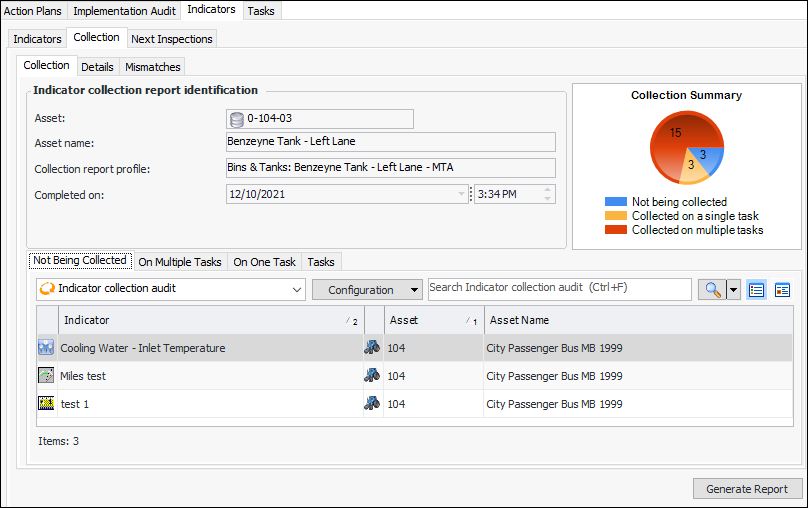Click the Miles test indicator icon
This screenshot has width=808, height=508.
tap(46, 376)
